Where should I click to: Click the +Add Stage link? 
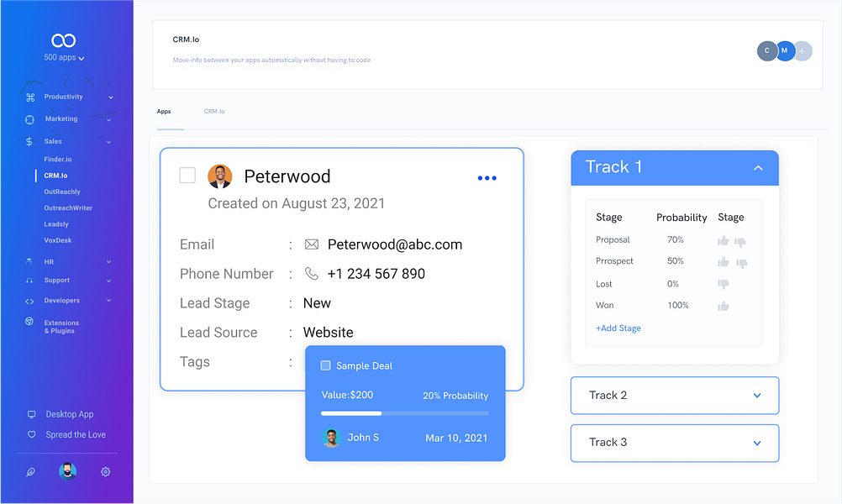[618, 328]
